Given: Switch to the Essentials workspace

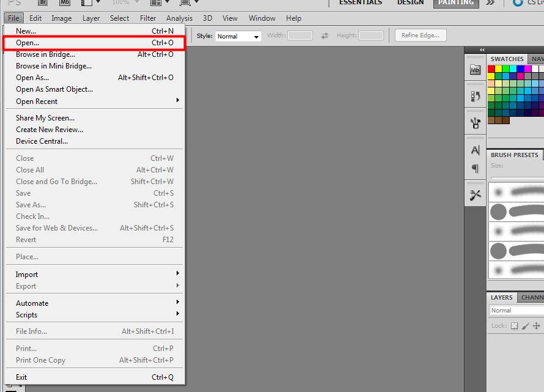Looking at the screenshot, I should [361, 3].
